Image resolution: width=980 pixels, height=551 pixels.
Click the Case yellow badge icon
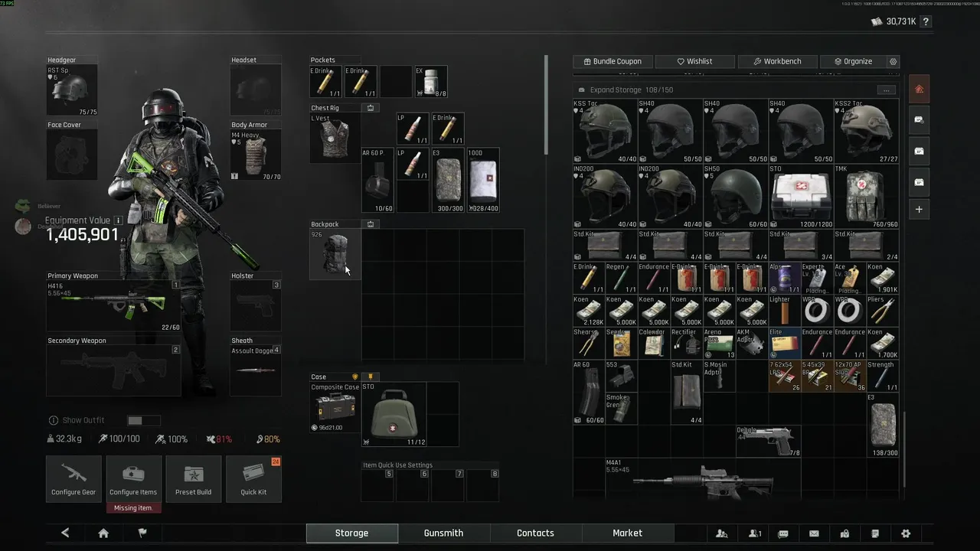click(x=371, y=377)
